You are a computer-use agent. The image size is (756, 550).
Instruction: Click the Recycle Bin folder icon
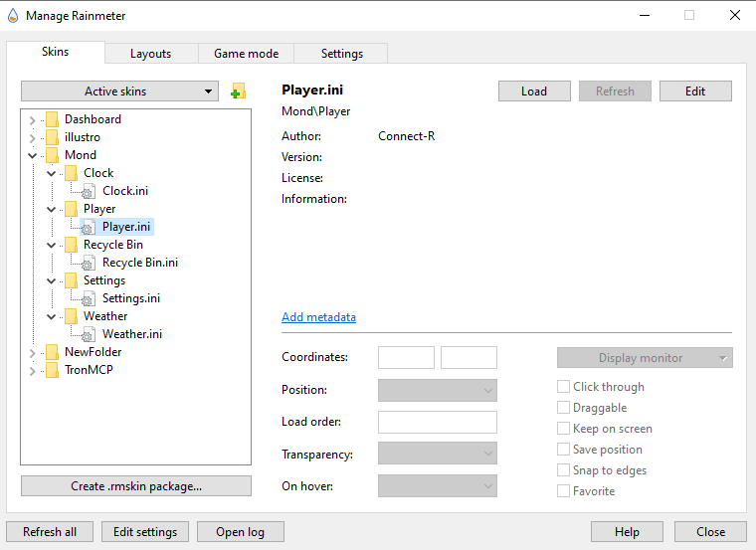pos(71,245)
